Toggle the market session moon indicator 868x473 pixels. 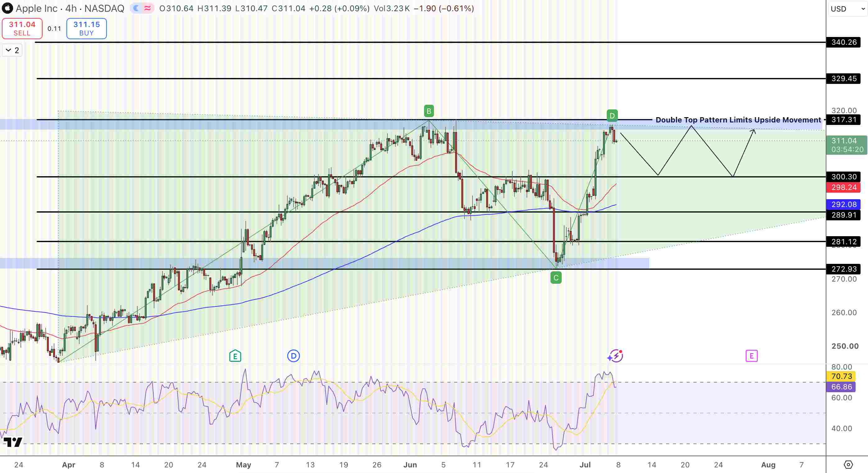pos(136,8)
